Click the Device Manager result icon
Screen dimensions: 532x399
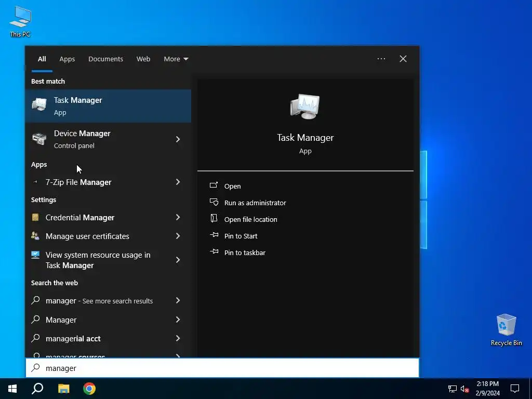(x=39, y=139)
